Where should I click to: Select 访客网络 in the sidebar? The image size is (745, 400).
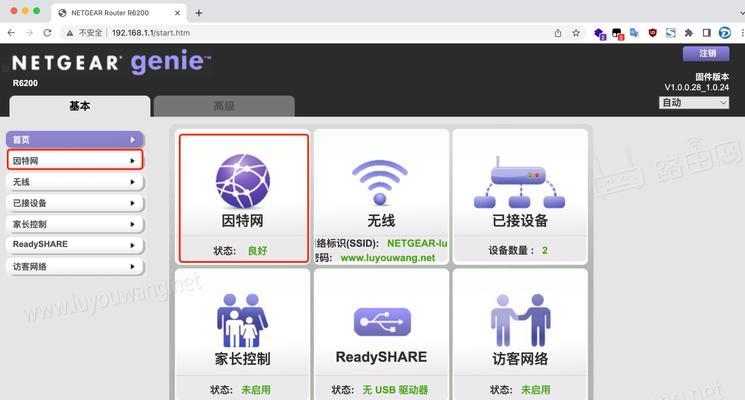pyautogui.click(x=75, y=267)
